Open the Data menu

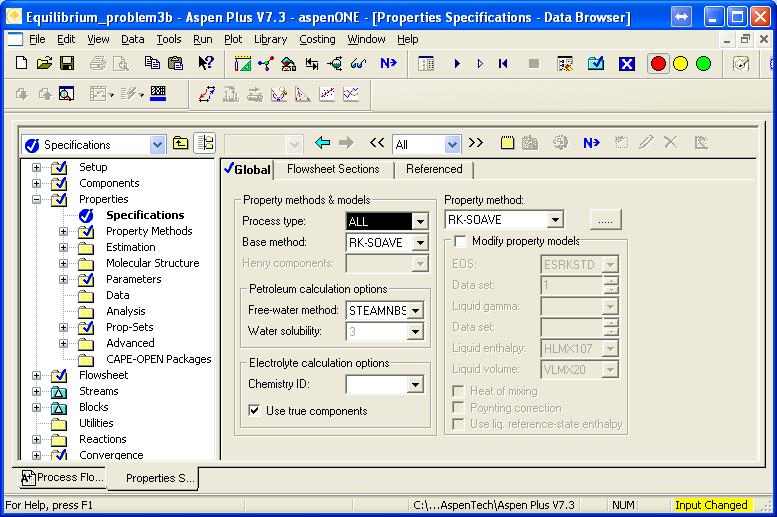click(x=132, y=39)
